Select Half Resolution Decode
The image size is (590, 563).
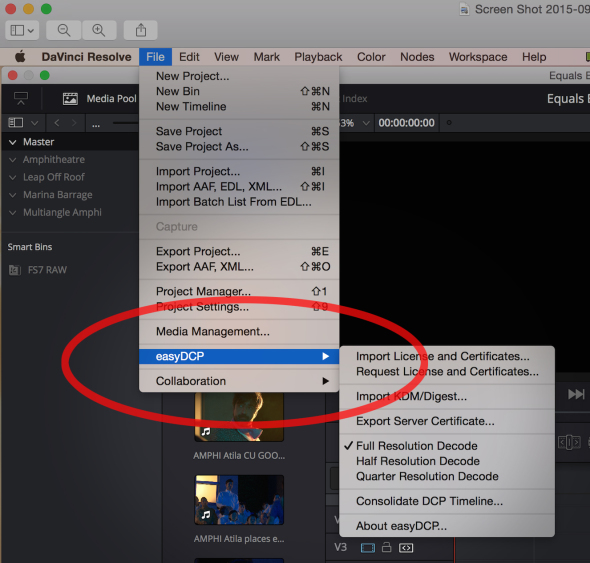pyautogui.click(x=447, y=461)
